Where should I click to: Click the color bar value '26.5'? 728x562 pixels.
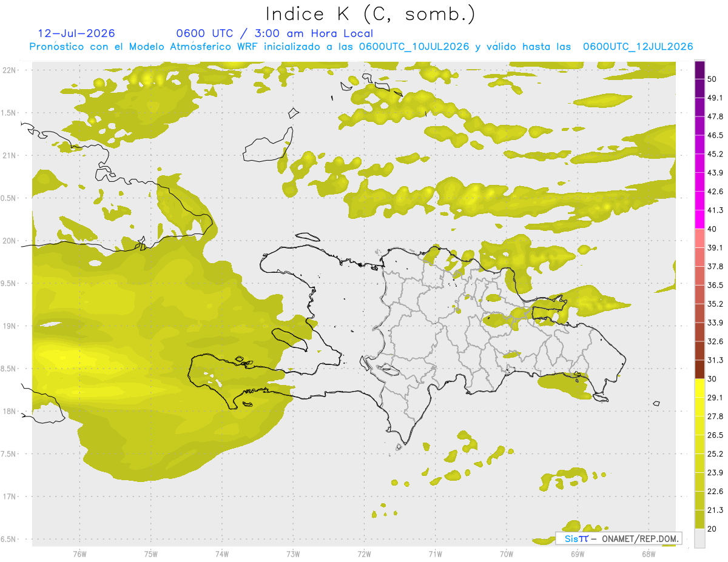coord(715,435)
